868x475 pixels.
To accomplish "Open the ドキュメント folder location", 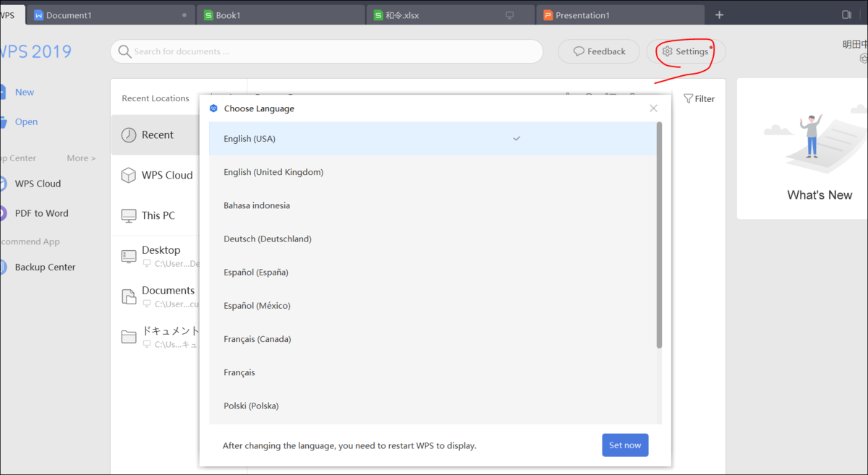I will tap(155, 337).
